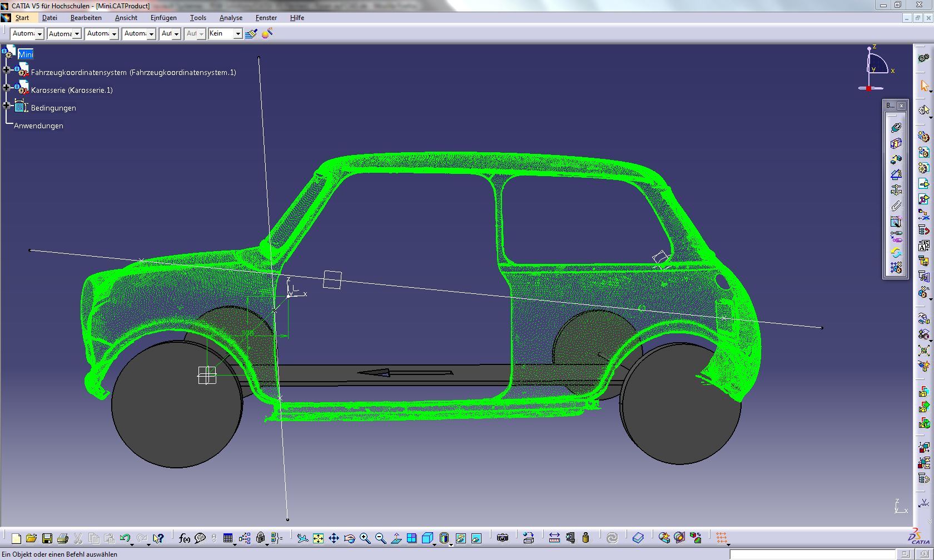Zoom out with the magnifier minus
934x560 pixels.
[x=380, y=538]
